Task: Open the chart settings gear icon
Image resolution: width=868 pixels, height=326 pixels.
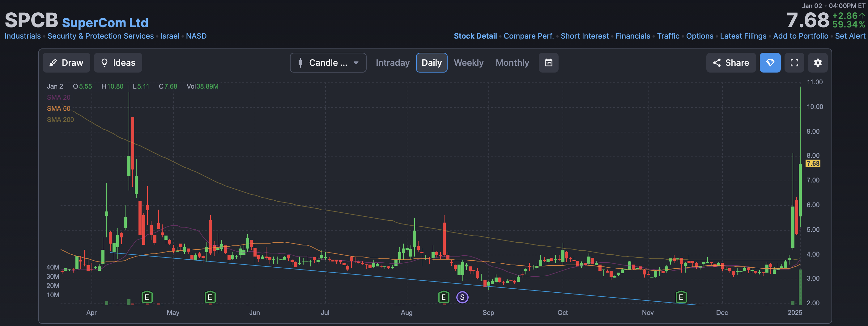Action: click(x=818, y=63)
